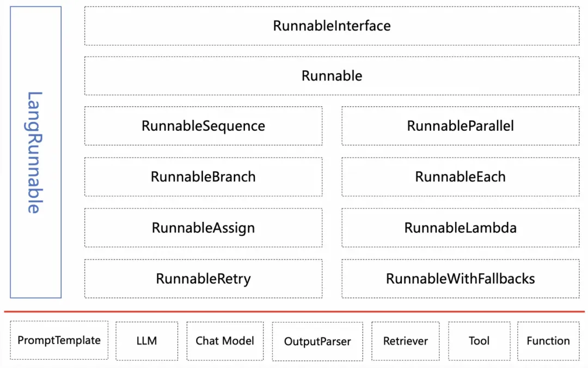
Task: Click the Retriever component box
Action: pos(406,341)
